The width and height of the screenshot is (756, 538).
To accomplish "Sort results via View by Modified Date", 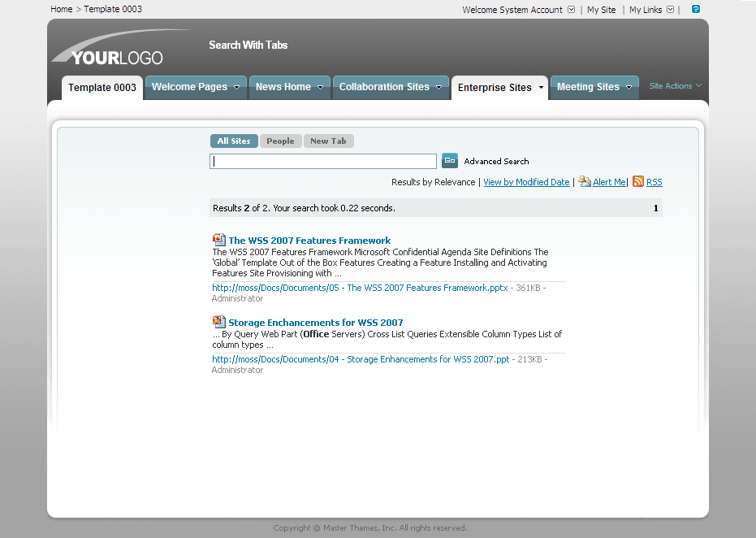I will [526, 181].
